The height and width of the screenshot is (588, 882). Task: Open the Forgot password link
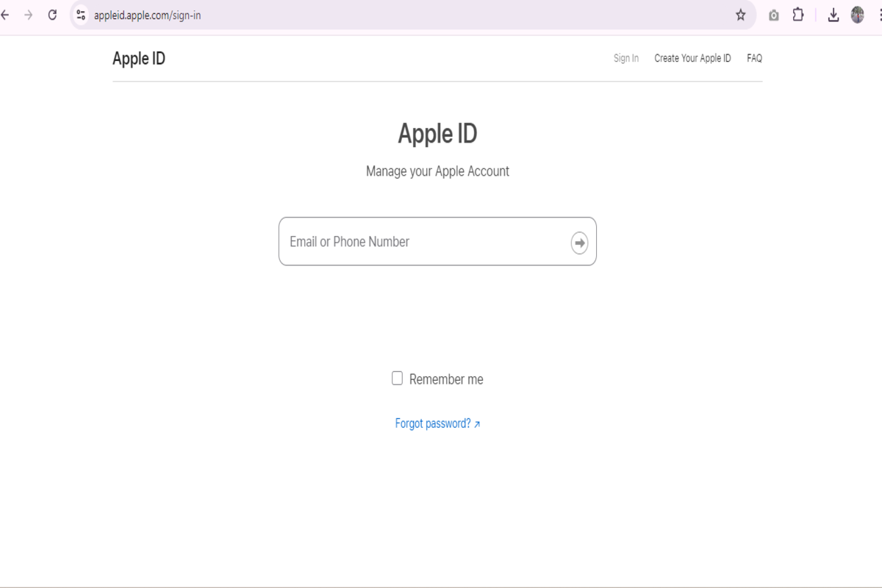click(437, 423)
